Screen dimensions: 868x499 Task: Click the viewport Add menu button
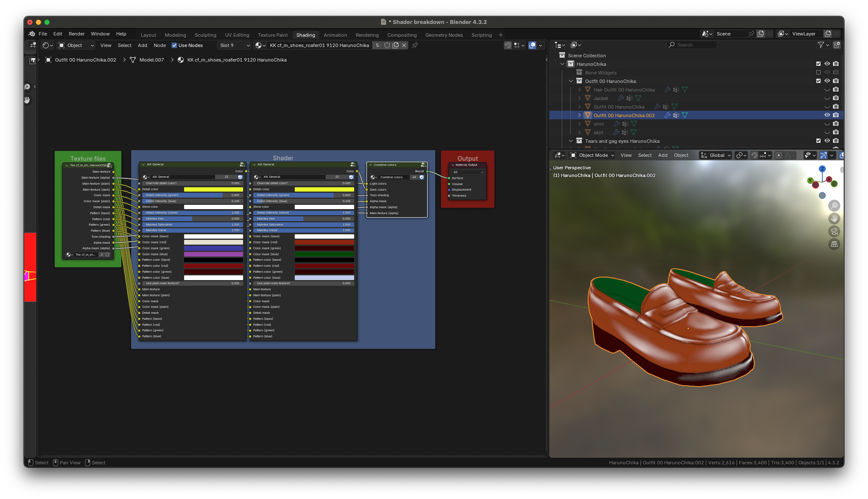point(663,155)
